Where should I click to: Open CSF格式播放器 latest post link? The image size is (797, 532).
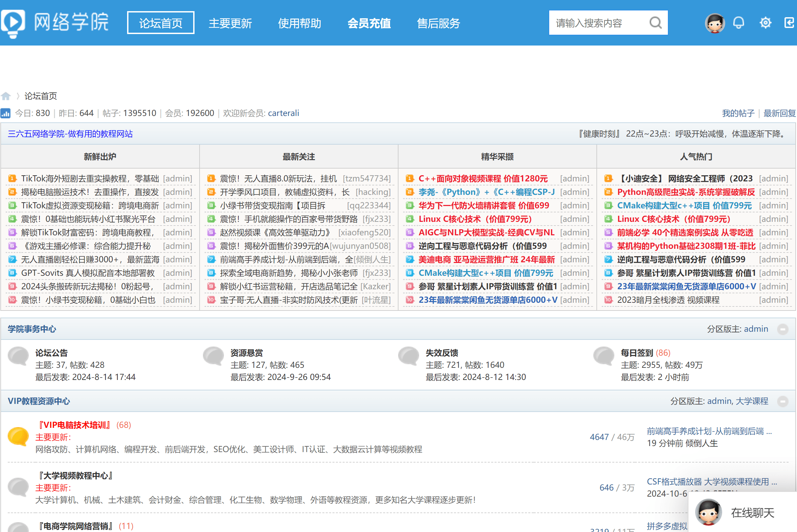tap(712, 481)
